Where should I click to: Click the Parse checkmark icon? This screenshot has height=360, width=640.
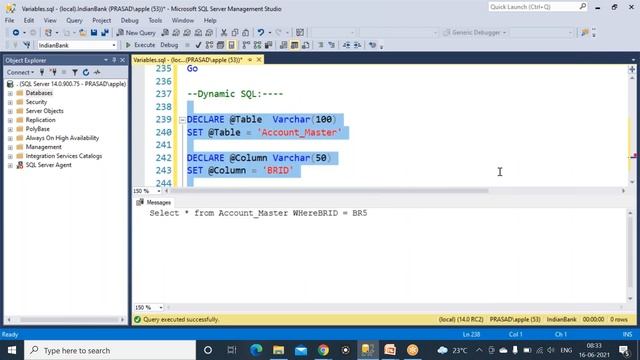(198, 45)
